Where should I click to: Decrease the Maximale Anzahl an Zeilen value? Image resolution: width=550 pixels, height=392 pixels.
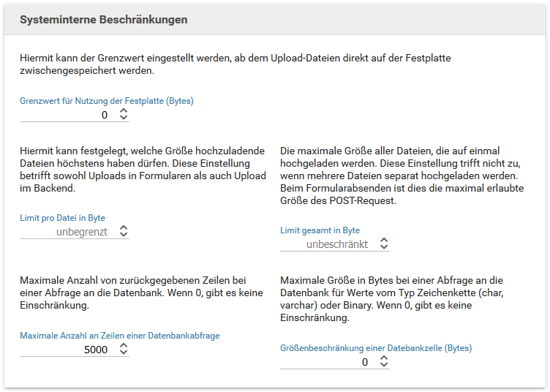[124, 353]
